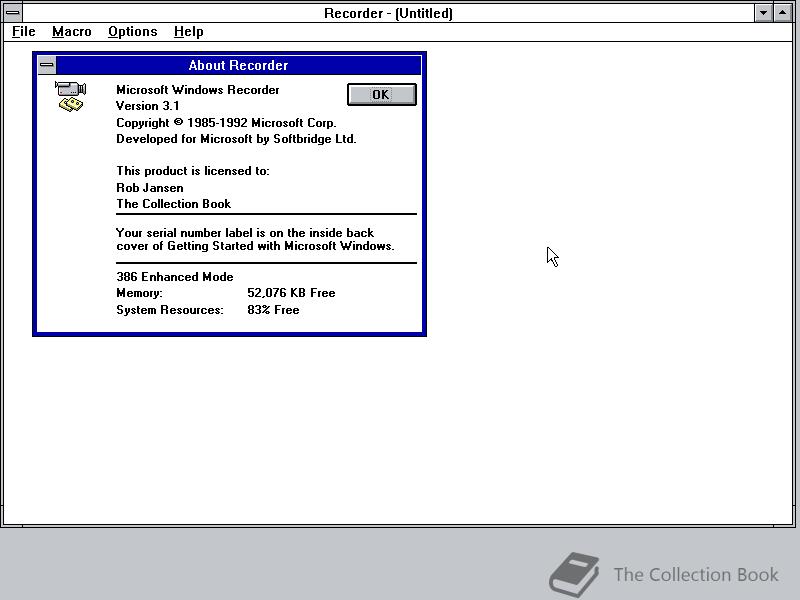Open the Options menu
The width and height of the screenshot is (800, 600).
click(x=133, y=32)
